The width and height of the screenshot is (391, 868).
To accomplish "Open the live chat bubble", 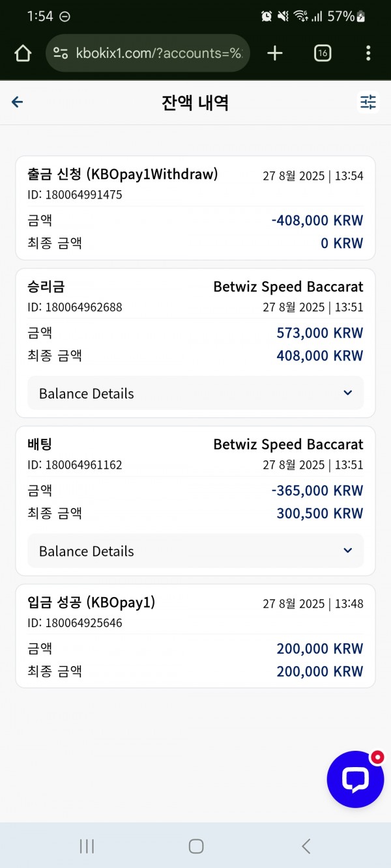I will tap(355, 779).
